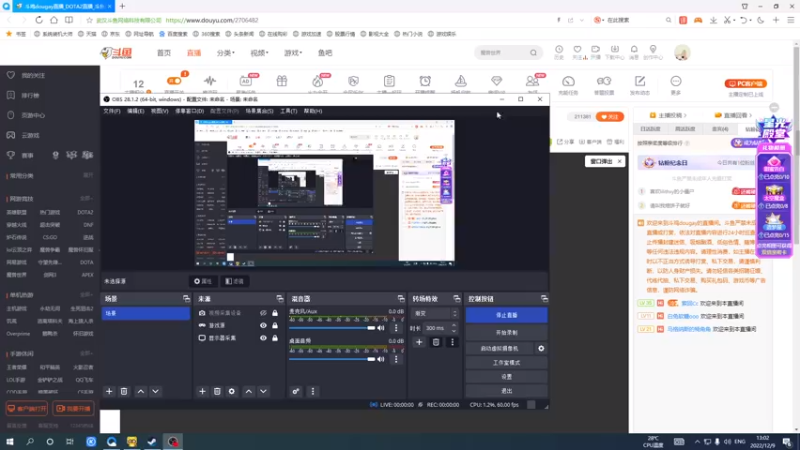Screen dimensions: 800x450
Task: Open the OBS 文件(F) menu
Action: pyautogui.click(x=112, y=111)
